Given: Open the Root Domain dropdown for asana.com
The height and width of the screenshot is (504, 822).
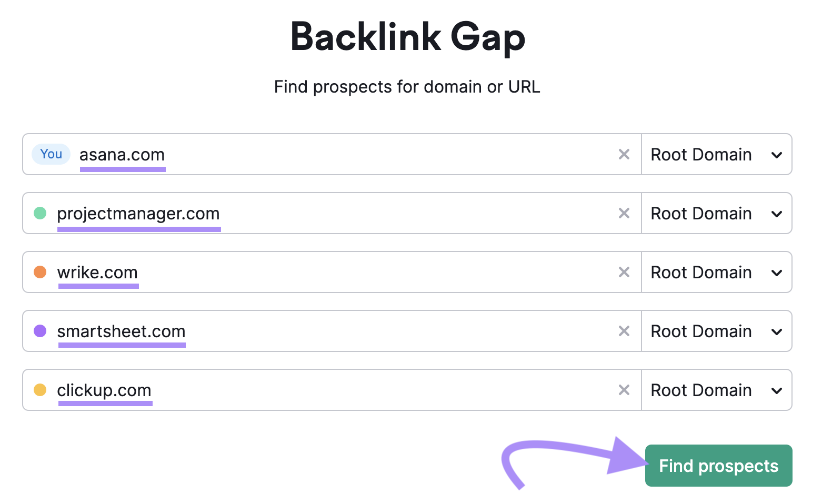Looking at the screenshot, I should click(716, 154).
